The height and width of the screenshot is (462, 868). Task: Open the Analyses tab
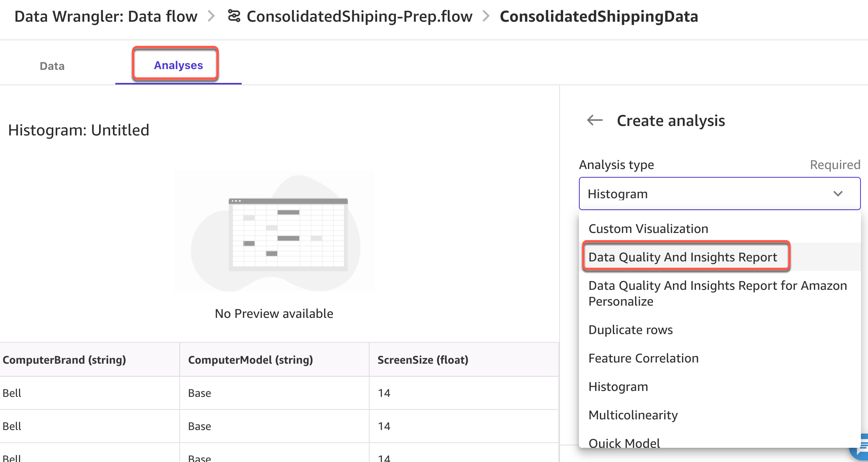coord(178,65)
